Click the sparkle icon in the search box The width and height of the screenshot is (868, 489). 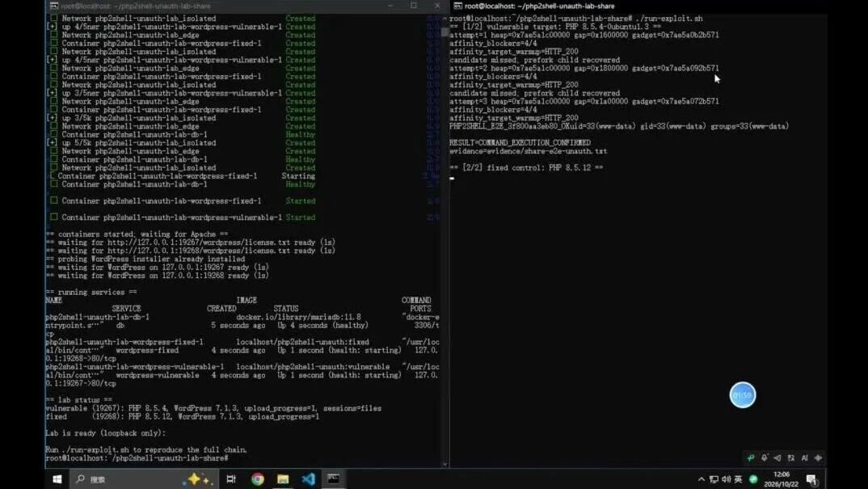pyautogui.click(x=199, y=479)
